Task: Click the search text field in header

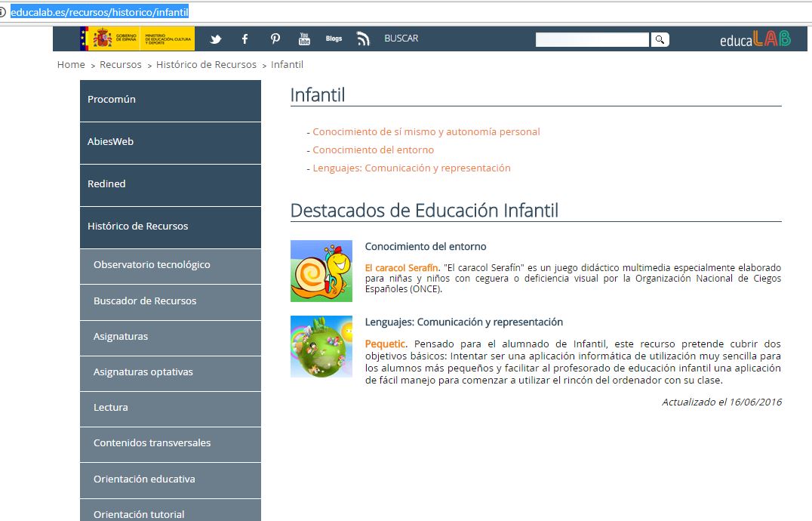Action: (592, 40)
